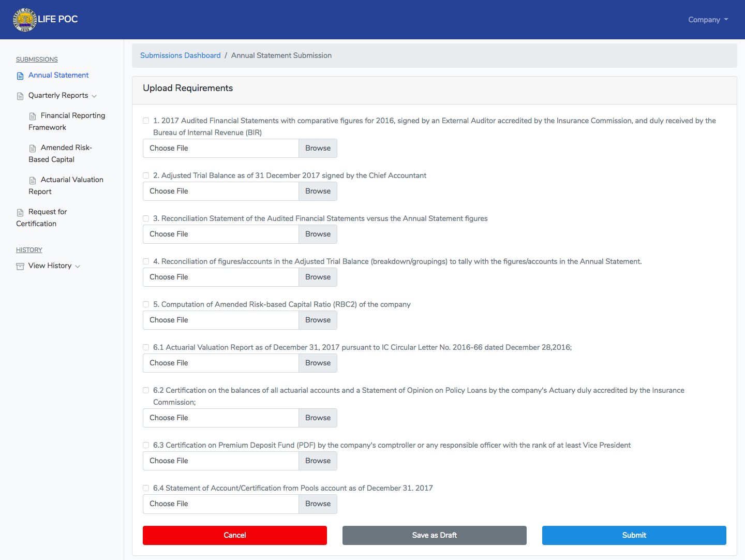This screenshot has width=745, height=560.
Task: Open Amended Risk-Based Capital sidebar item
Action: pyautogui.click(x=60, y=154)
